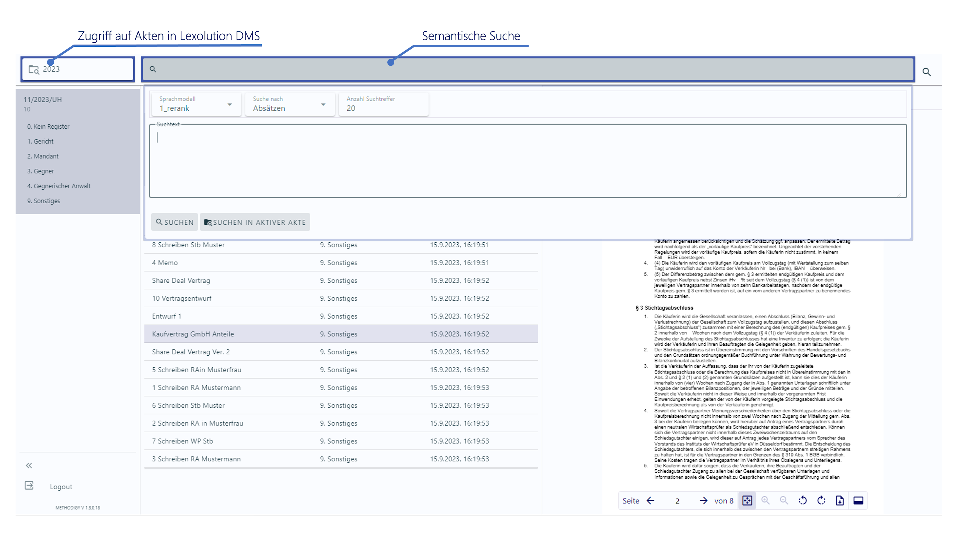
Task: Select the Entwurf 1 document
Action: (341, 316)
